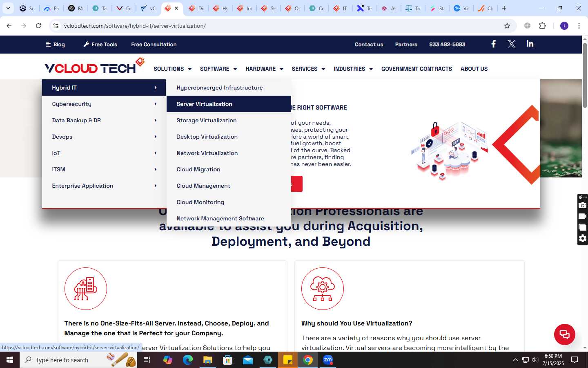Open the ABOUT US page
588x368 pixels.
click(474, 69)
